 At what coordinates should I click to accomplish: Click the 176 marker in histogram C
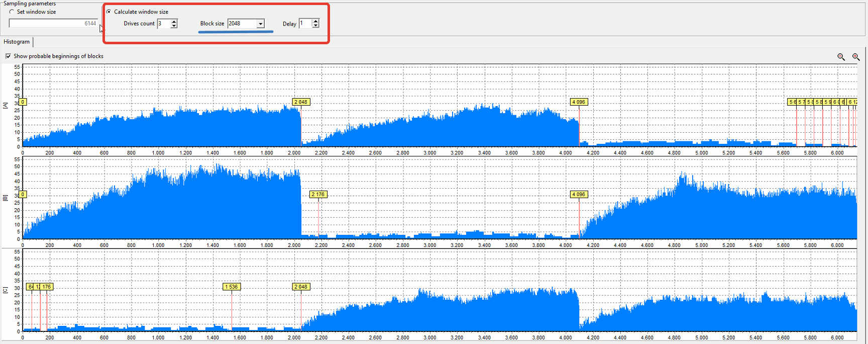point(47,287)
